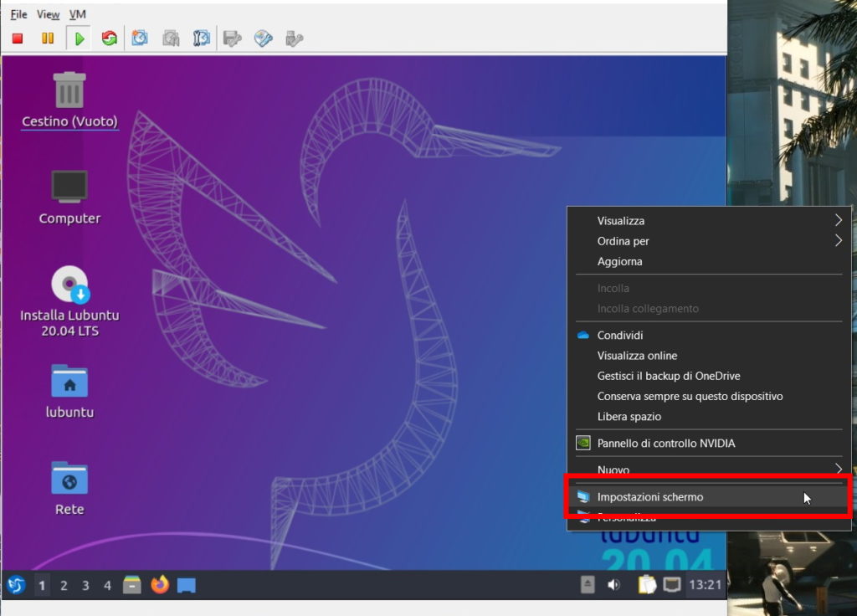Click the green Power On play icon
Screen dimensions: 857x616
coord(80,38)
